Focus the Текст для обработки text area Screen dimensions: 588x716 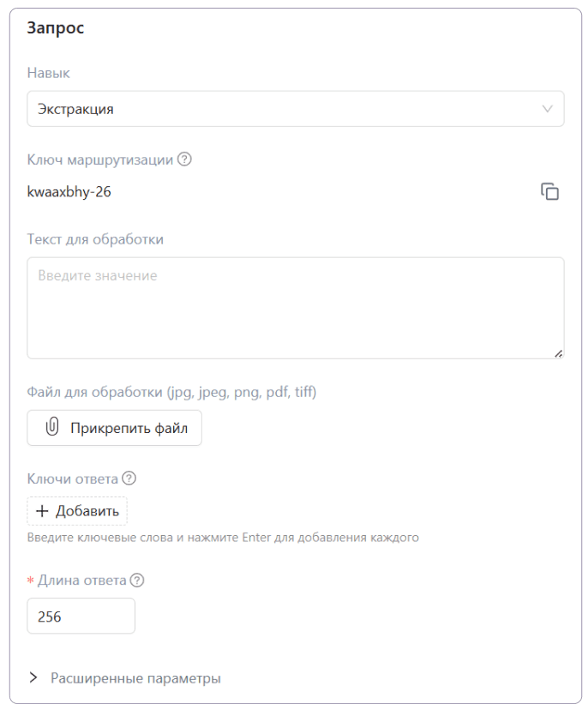[295, 307]
